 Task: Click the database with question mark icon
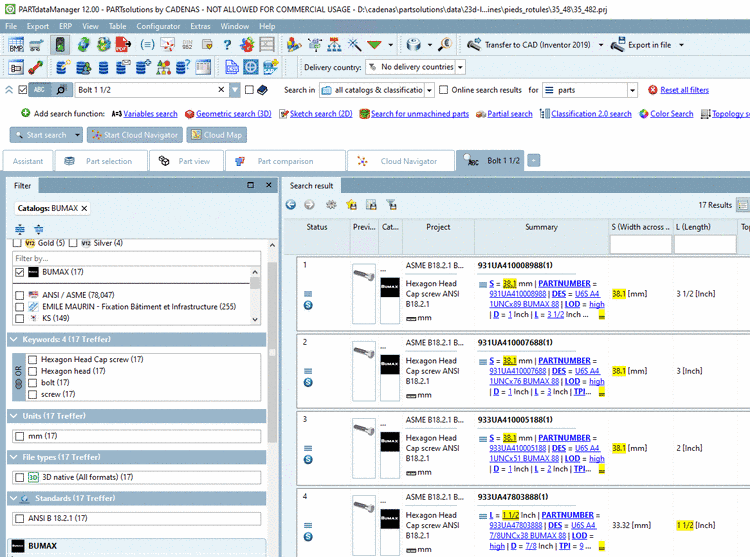(x=183, y=67)
